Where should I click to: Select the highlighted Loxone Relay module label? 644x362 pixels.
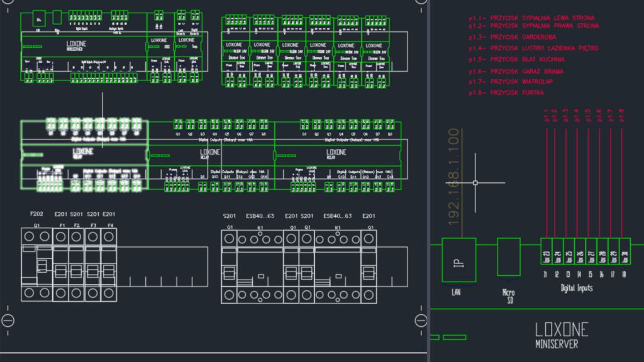coord(83,152)
